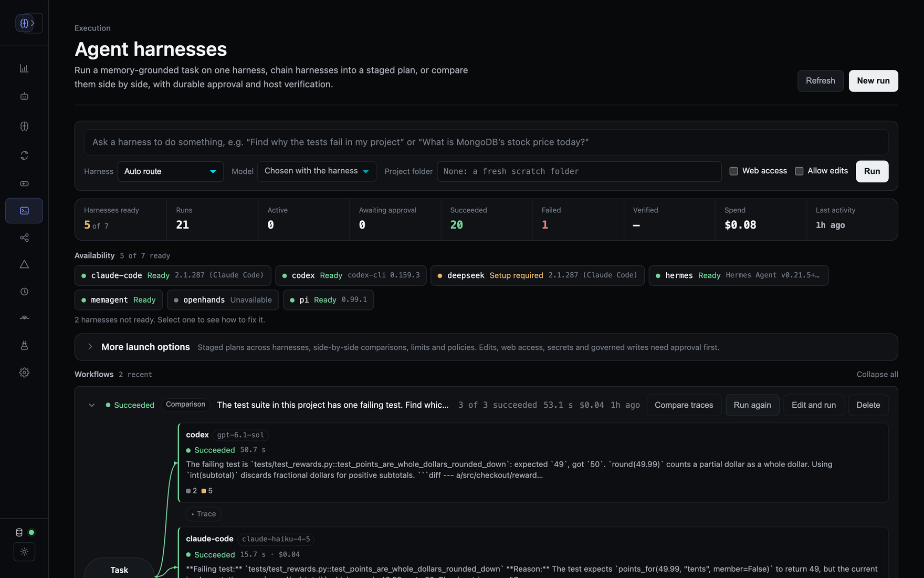Screen dimensions: 924x578
Task: Click the Project folder input field
Action: pyautogui.click(x=579, y=171)
